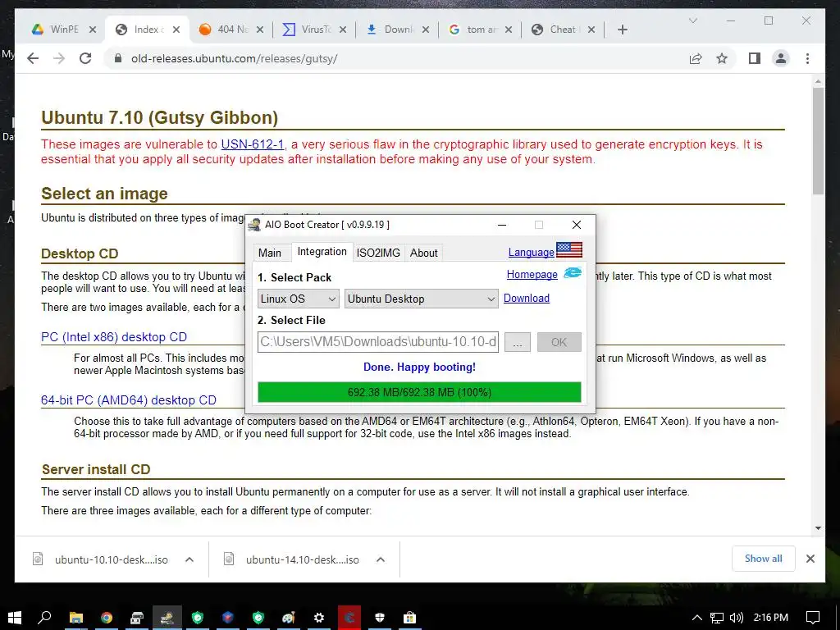Screen dimensions: 840x630
Task: Open Settings gear from the taskbar
Action: pyautogui.click(x=319, y=618)
